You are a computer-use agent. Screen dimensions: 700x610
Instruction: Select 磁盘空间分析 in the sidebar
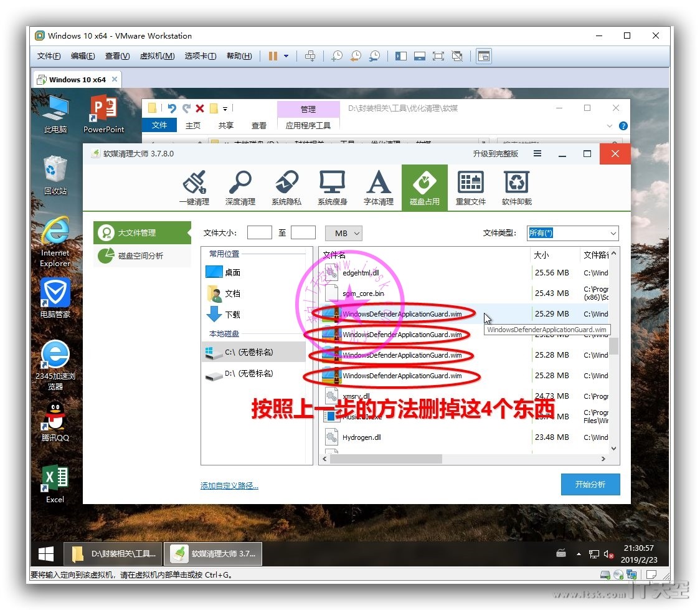(142, 255)
